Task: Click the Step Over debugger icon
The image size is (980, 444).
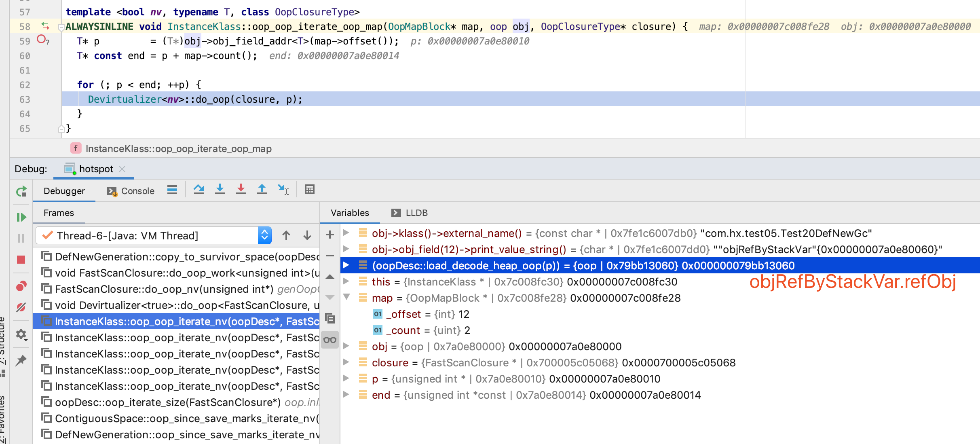Action: point(199,190)
